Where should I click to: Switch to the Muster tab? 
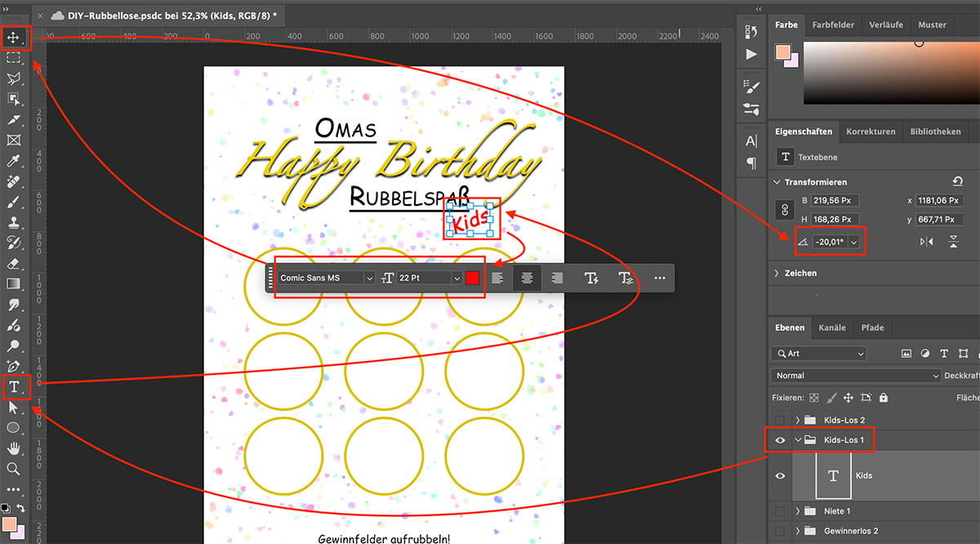932,25
